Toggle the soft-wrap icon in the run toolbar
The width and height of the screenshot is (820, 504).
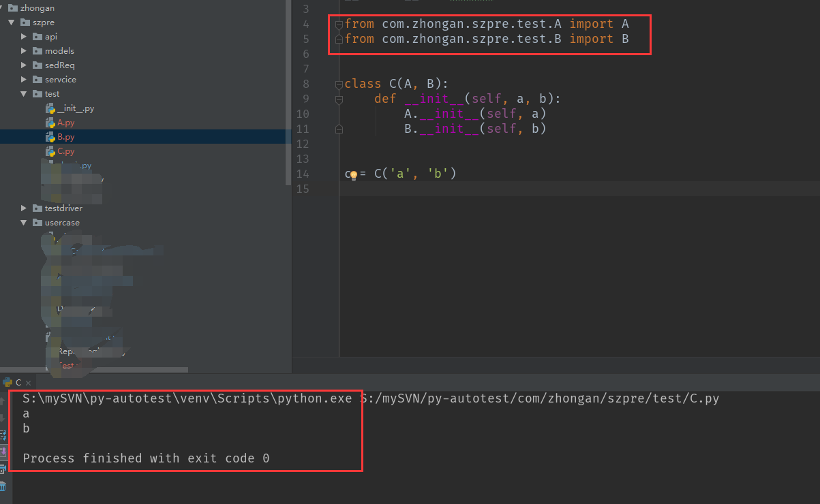click(x=3, y=433)
